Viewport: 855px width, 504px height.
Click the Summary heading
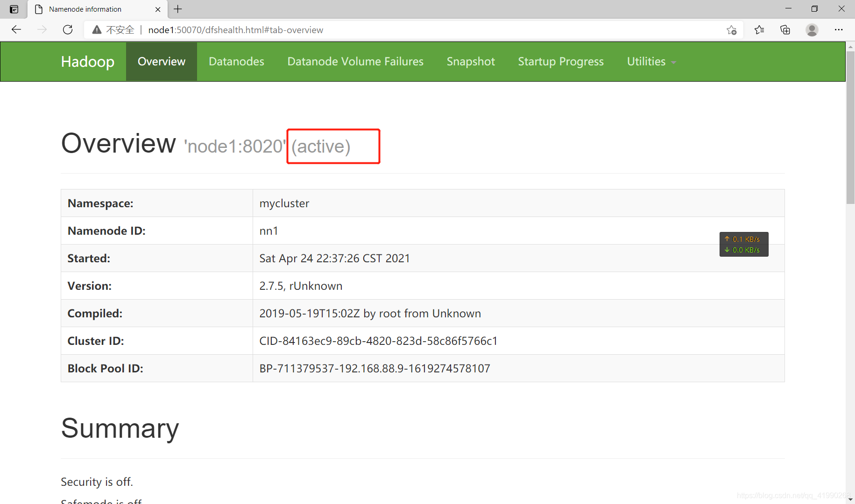click(120, 428)
